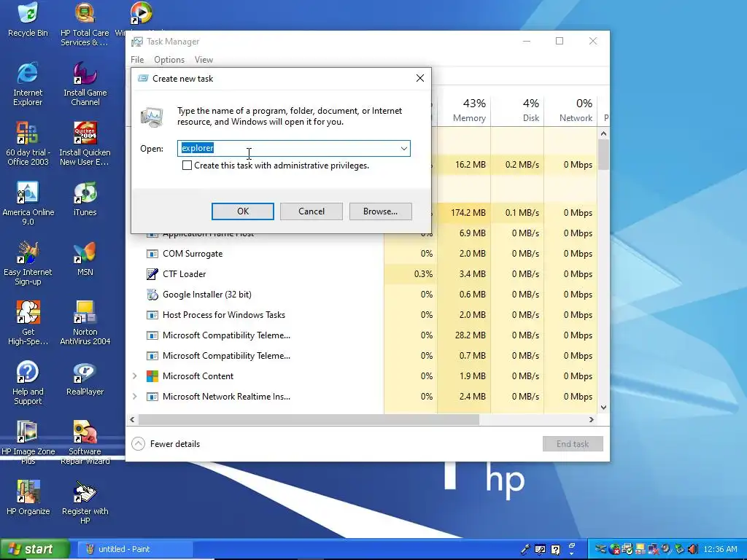The width and height of the screenshot is (747, 560).
Task: Click the Google Installer process icon
Action: click(152, 295)
